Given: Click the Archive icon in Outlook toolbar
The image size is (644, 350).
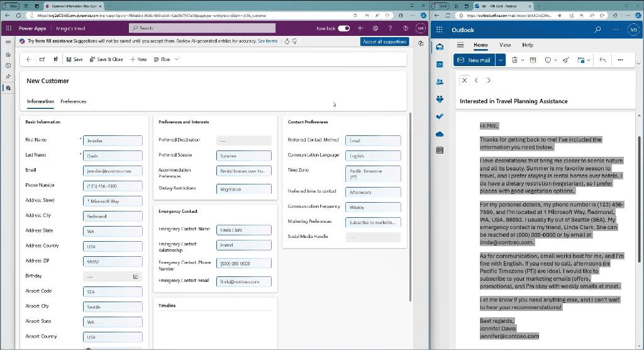Looking at the screenshot, I should coord(533,60).
